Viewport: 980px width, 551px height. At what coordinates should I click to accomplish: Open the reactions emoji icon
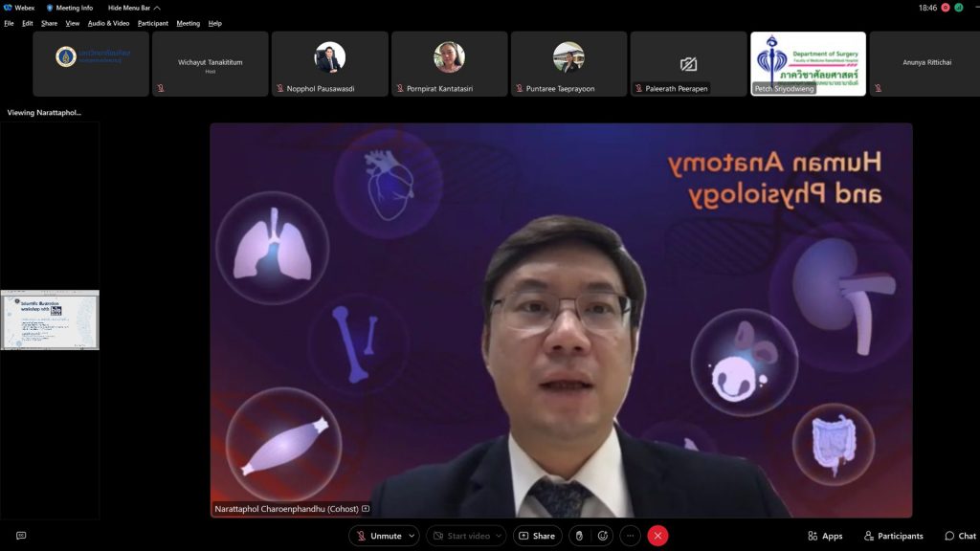(x=603, y=536)
